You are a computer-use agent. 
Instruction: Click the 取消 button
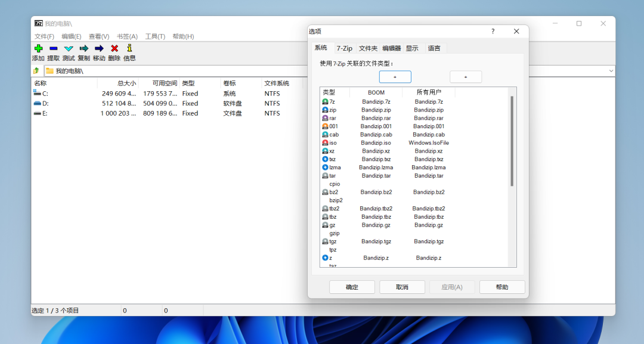tap(402, 287)
